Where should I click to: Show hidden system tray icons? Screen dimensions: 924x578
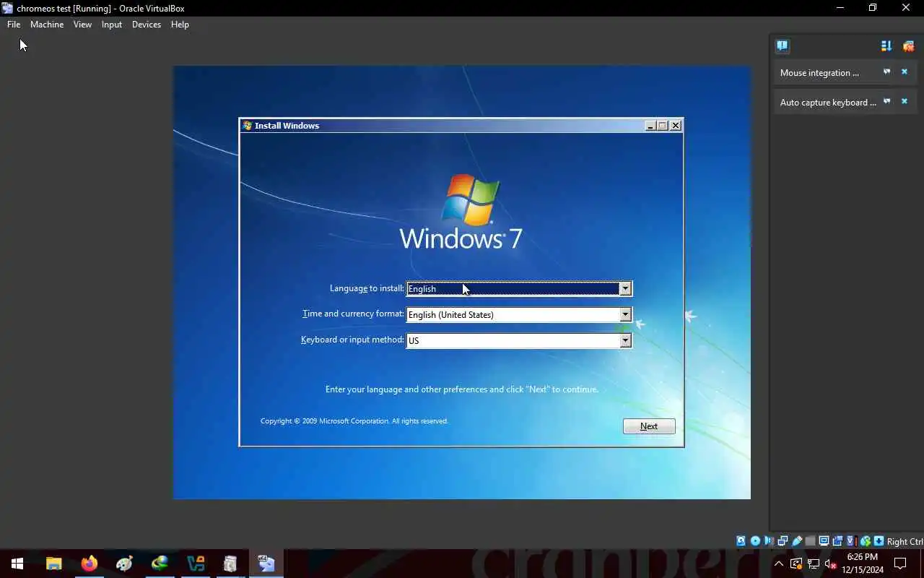(x=778, y=564)
